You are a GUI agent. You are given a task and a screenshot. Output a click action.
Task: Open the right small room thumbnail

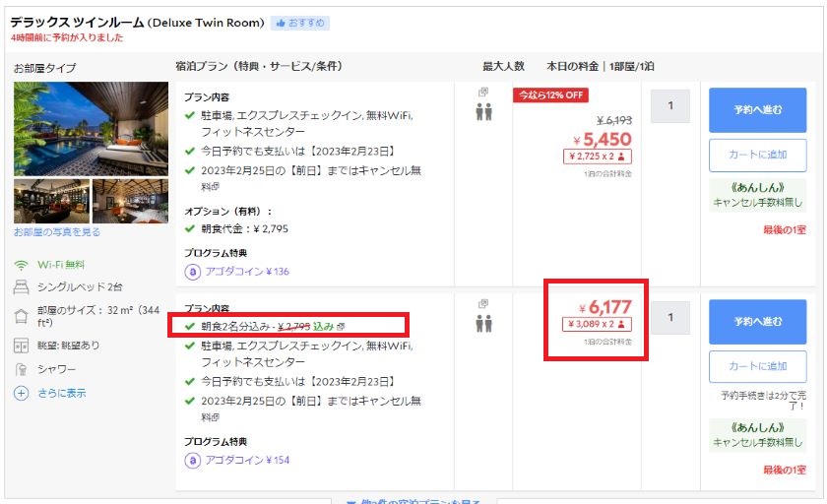130,201
